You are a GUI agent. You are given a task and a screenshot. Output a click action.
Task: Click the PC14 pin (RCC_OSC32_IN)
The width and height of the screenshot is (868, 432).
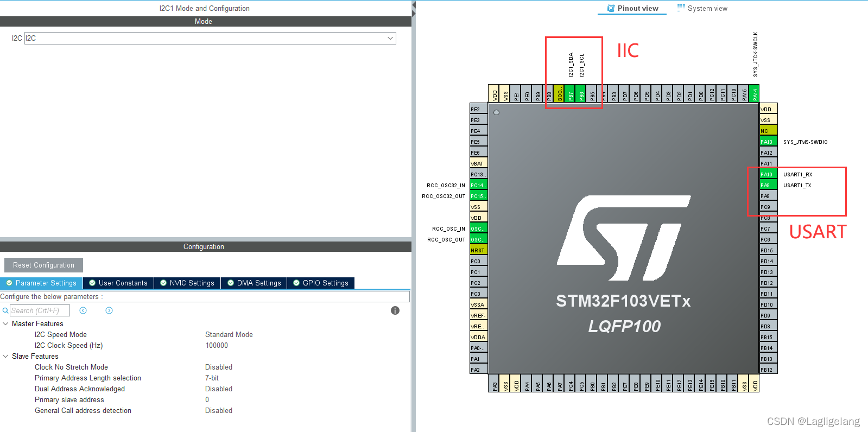(x=479, y=185)
